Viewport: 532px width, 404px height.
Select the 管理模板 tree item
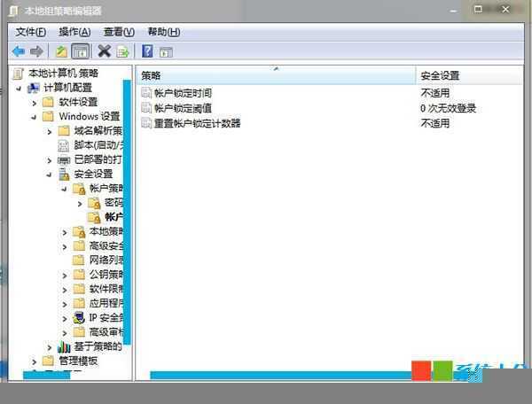(78, 361)
